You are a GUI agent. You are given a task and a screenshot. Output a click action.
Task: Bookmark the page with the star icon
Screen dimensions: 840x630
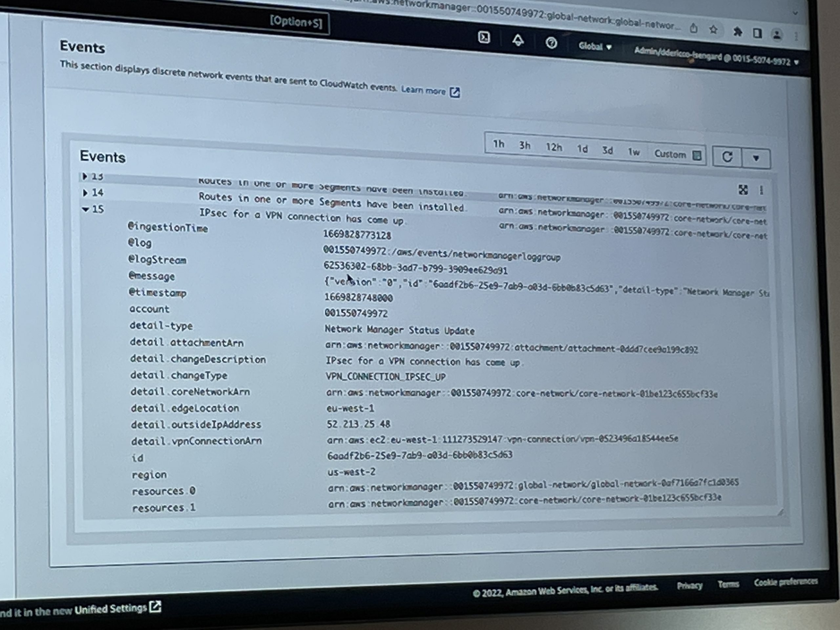714,30
